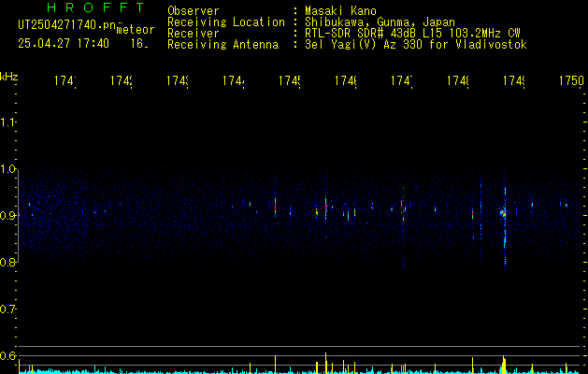This screenshot has width=588, height=374.
Task: Select the RTL-SDR SDR# 103.2MHz receiver text
Action: (412, 34)
